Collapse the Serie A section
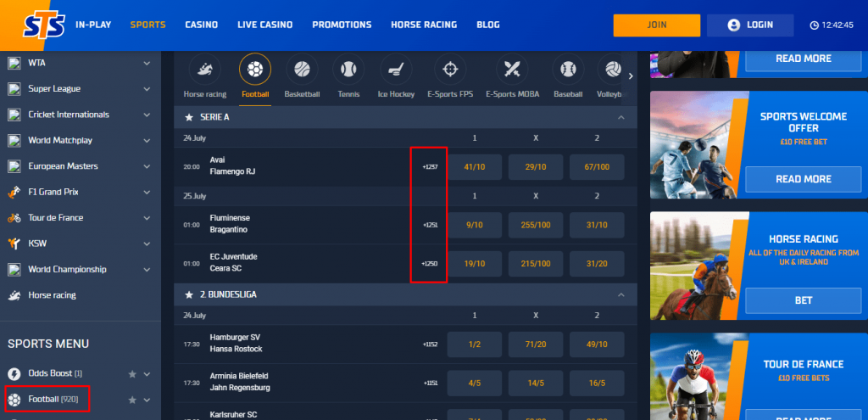 pyautogui.click(x=621, y=117)
